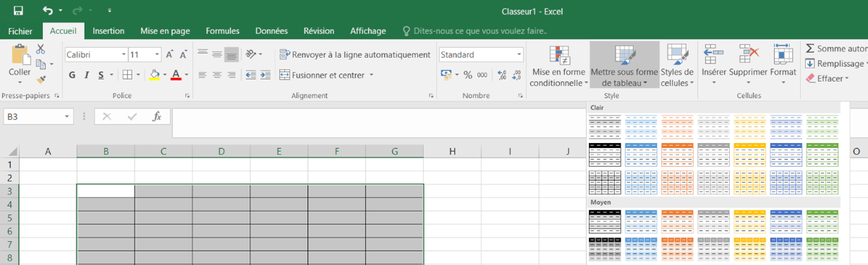
Task: Undo the last action
Action: click(x=47, y=11)
